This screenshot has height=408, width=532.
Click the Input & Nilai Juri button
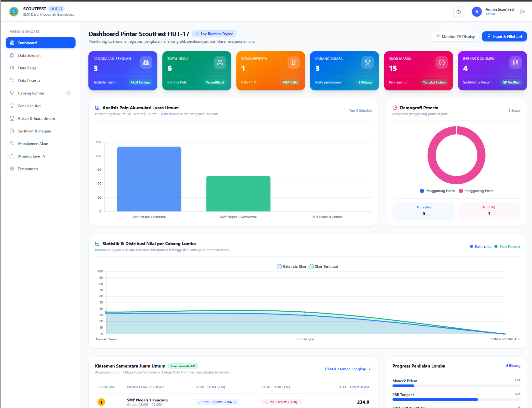tap(504, 37)
